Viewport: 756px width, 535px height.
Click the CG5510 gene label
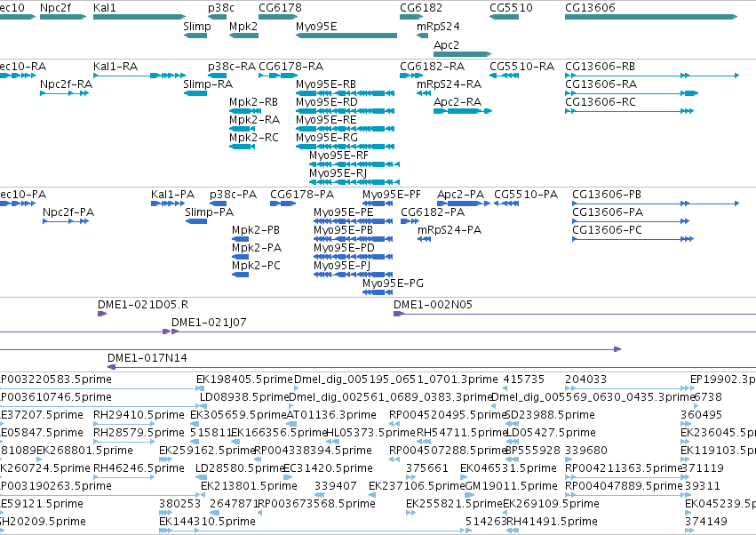(x=511, y=8)
